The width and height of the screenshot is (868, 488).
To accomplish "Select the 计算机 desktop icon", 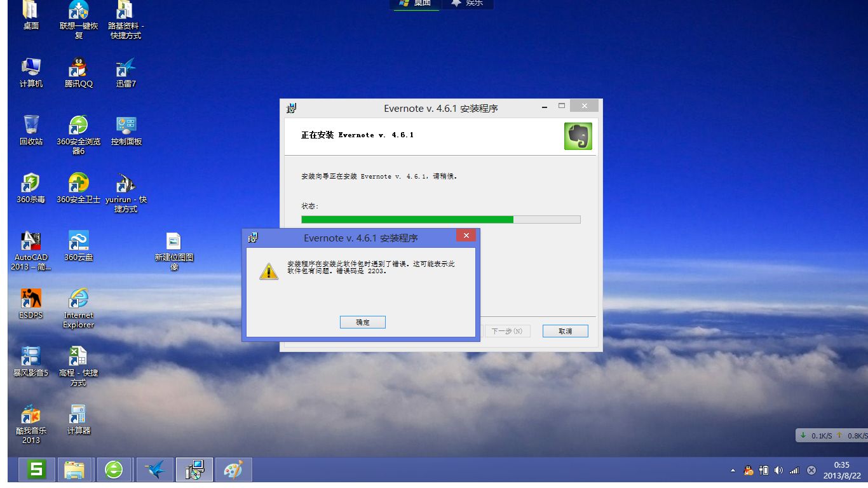I will click(x=31, y=72).
